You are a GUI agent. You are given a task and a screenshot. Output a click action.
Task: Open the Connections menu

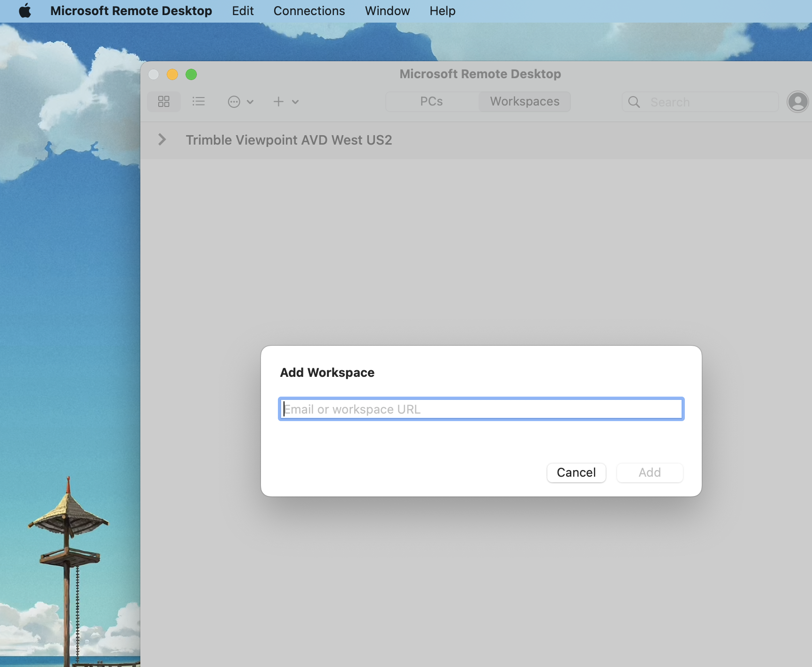pos(309,11)
